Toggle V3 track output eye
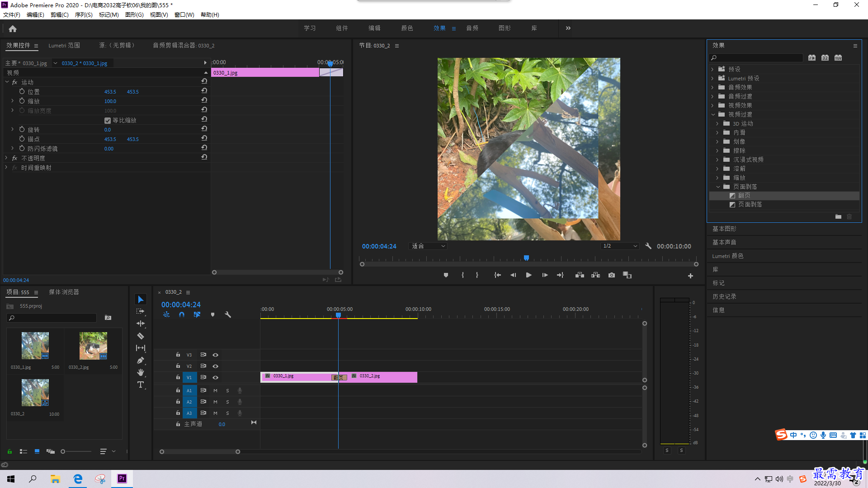The image size is (868, 488). [216, 355]
